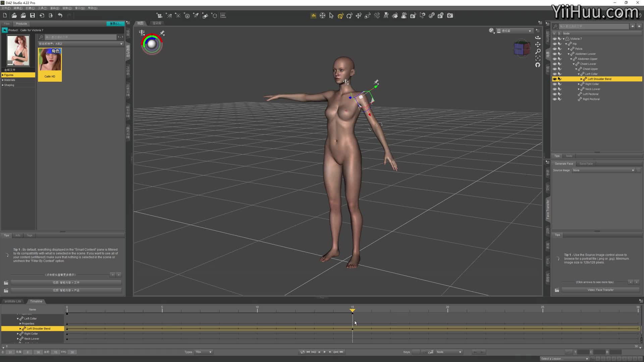Select the Node Selection arrow tool
The width and height of the screenshot is (644, 362).
tap(331, 15)
